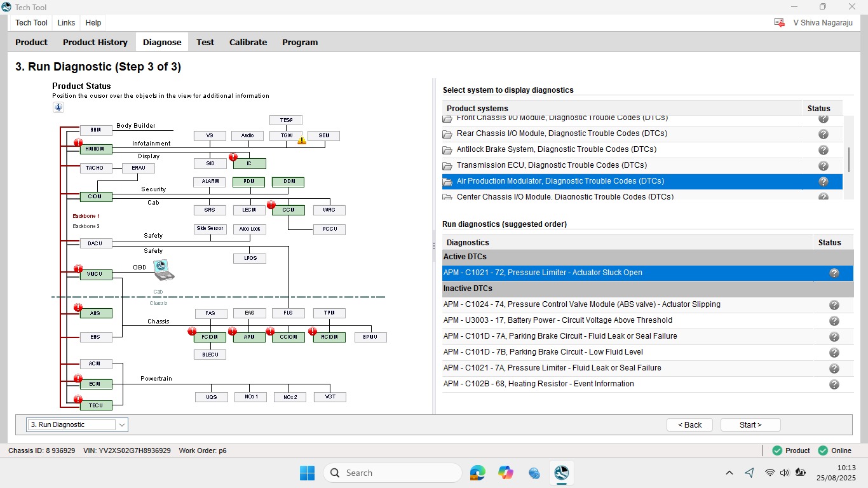Image resolution: width=868 pixels, height=488 pixels.
Task: Click the information icon beneath Product Status
Action: [x=58, y=107]
